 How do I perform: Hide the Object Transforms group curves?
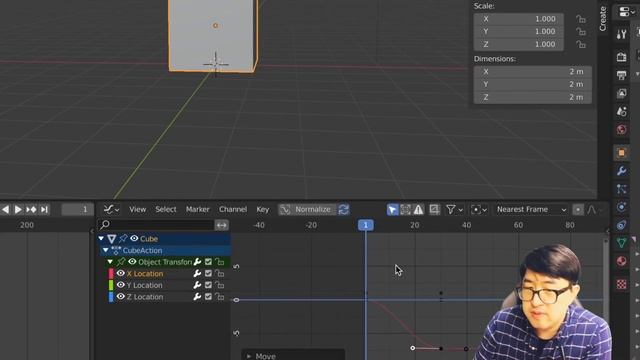coord(132,262)
